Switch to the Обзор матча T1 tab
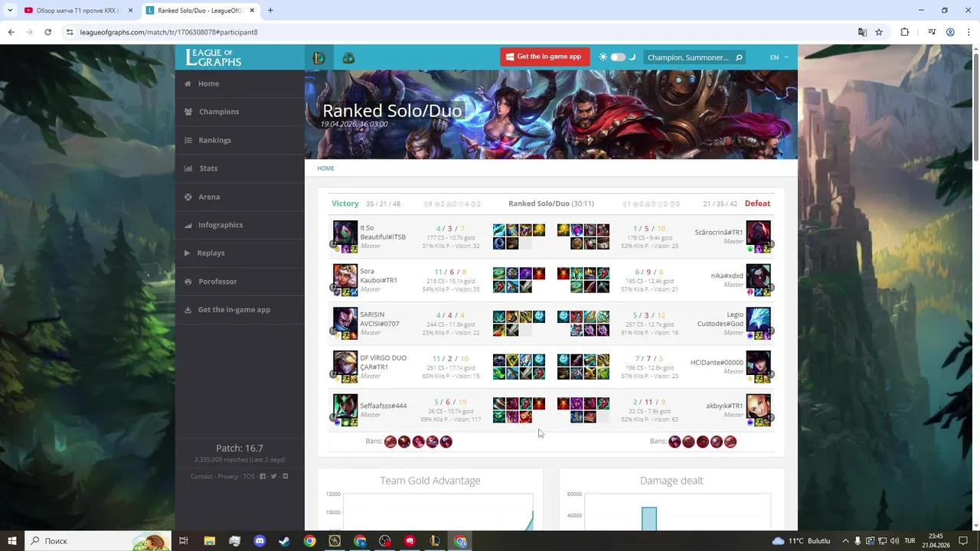Viewport: 980px width, 551px height. pyautogui.click(x=78, y=11)
